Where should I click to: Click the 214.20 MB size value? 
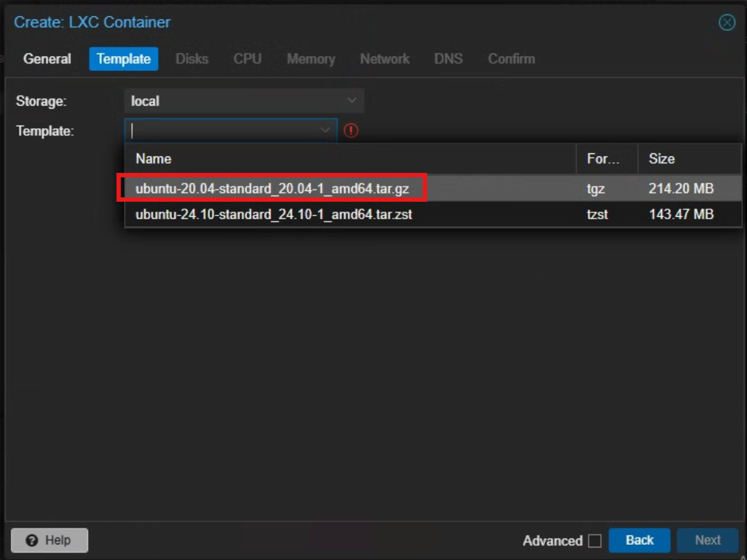[x=681, y=189]
